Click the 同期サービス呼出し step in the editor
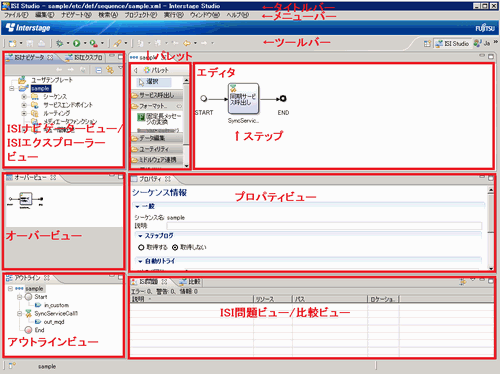500x374 pixels. [243, 99]
